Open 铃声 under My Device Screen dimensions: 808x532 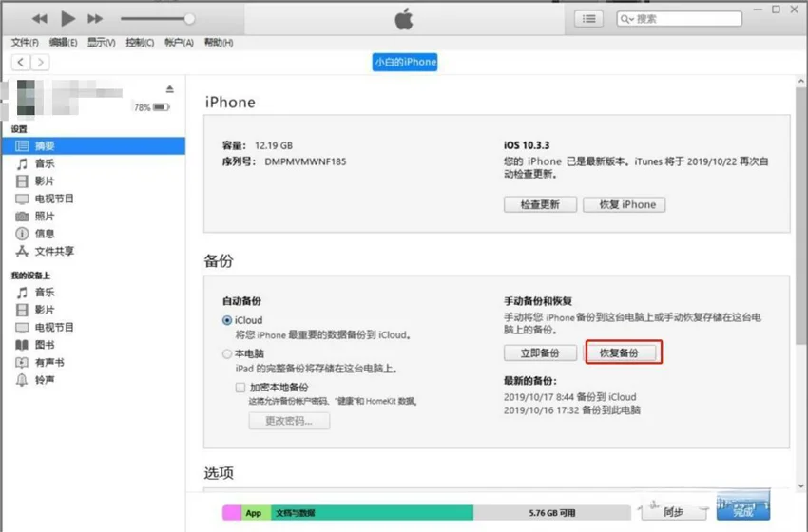(45, 379)
